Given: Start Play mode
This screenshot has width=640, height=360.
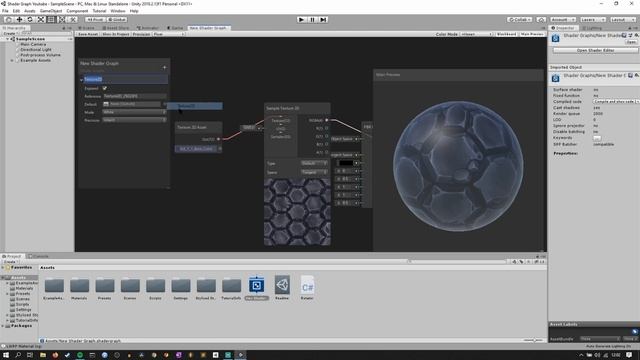Looking at the screenshot, I should (x=301, y=19).
